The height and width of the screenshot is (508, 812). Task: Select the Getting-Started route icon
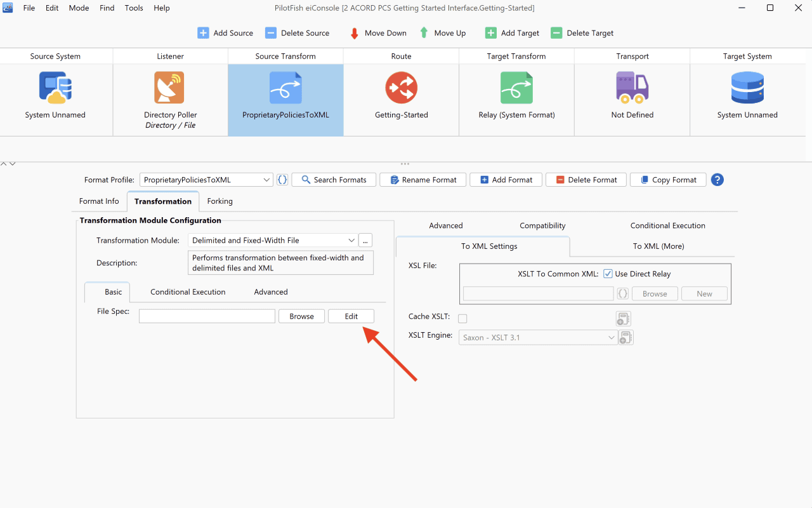click(401, 88)
